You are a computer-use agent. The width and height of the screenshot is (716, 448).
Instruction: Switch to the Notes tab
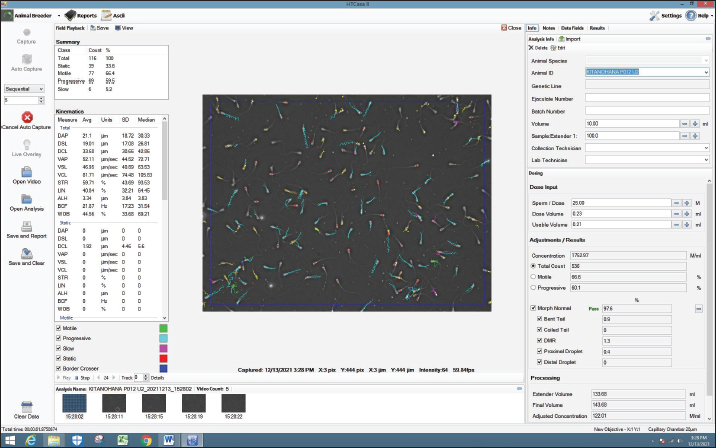[x=549, y=28]
